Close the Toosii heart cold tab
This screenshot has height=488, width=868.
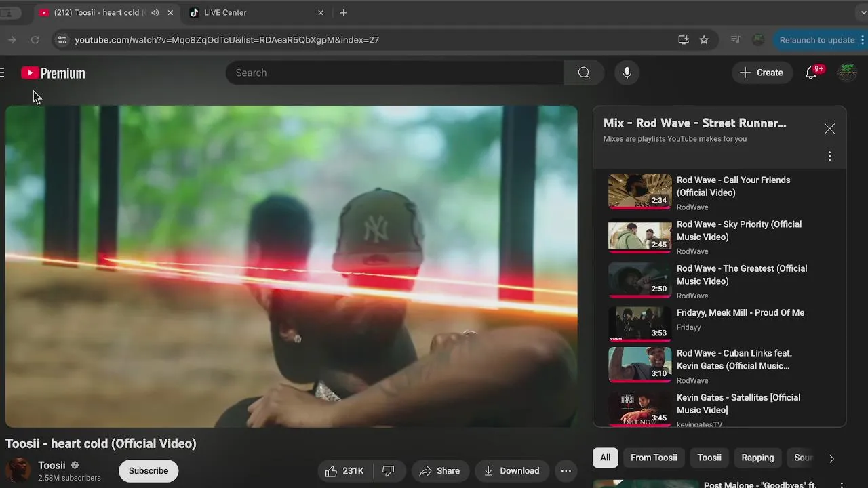pyautogui.click(x=170, y=12)
